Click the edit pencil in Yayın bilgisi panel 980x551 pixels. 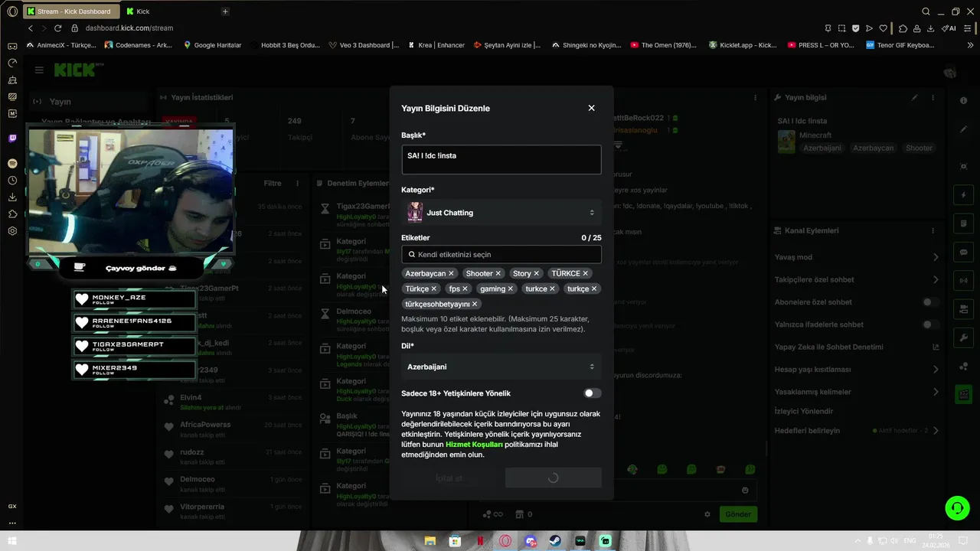tap(914, 98)
